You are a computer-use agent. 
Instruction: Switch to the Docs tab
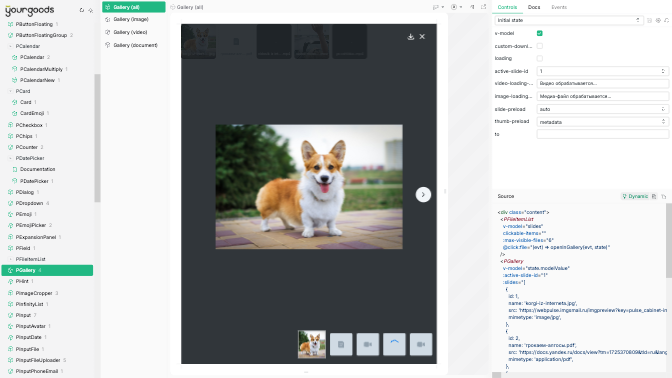[534, 7]
